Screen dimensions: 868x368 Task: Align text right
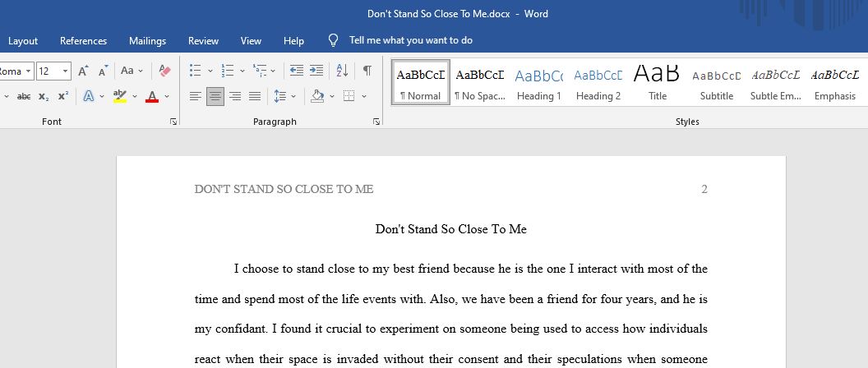click(x=235, y=96)
